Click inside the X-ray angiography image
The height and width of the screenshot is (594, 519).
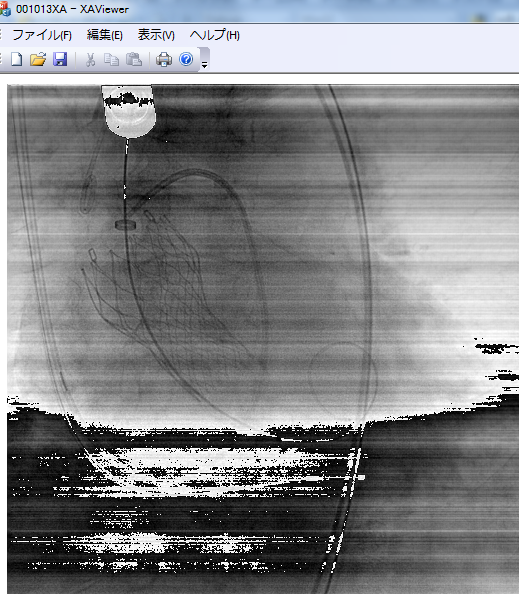[x=263, y=339]
